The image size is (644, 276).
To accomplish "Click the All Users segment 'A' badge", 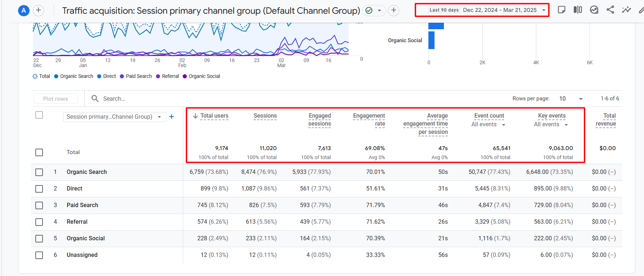I will (x=24, y=10).
